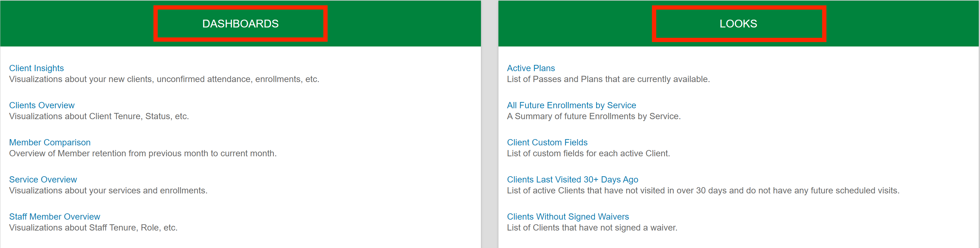
Task: Open Clients Last Visited 30+ Days Ago
Action: point(572,179)
